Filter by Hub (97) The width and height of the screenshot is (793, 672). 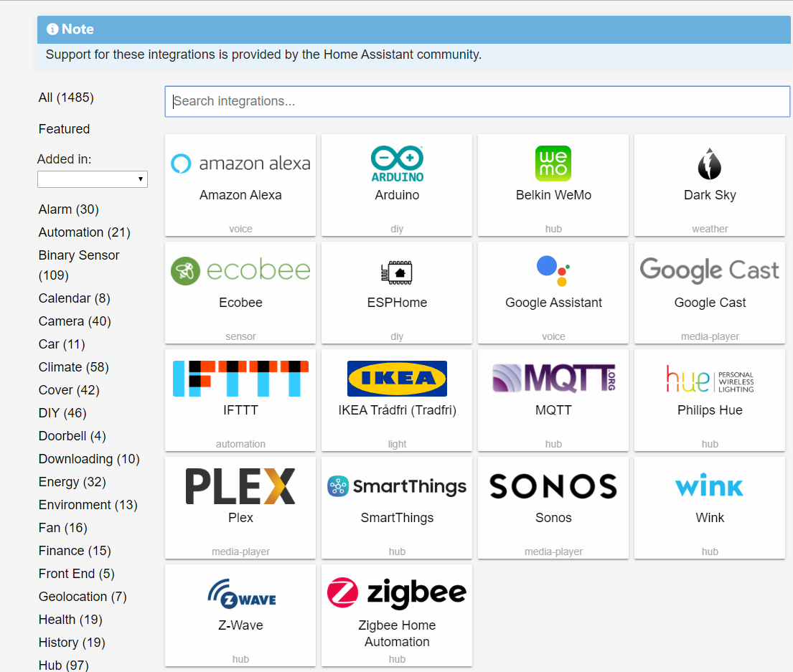pos(64,666)
